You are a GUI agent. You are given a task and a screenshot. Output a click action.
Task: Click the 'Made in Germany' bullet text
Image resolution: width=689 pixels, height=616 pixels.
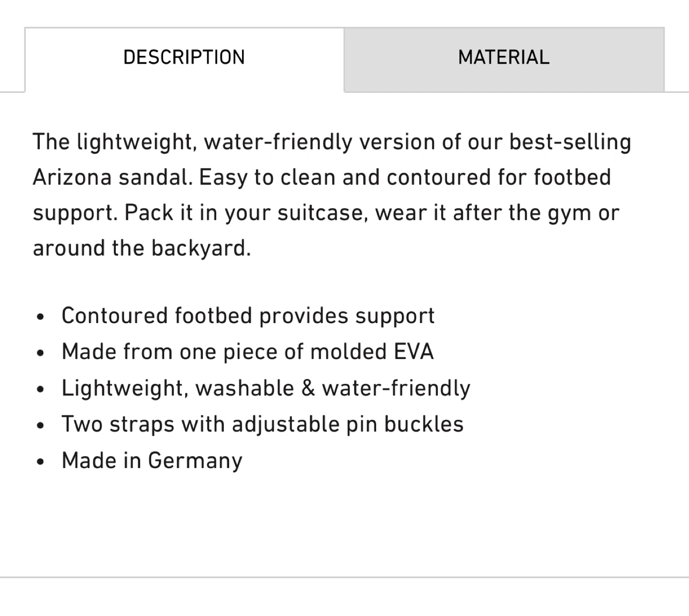pyautogui.click(x=152, y=461)
